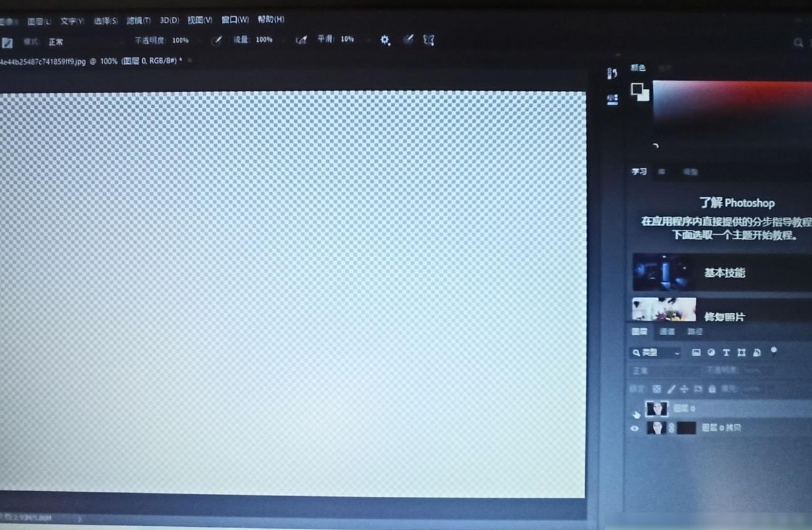Lock position move icon
Screen dimensions: 812x530
[684, 389]
